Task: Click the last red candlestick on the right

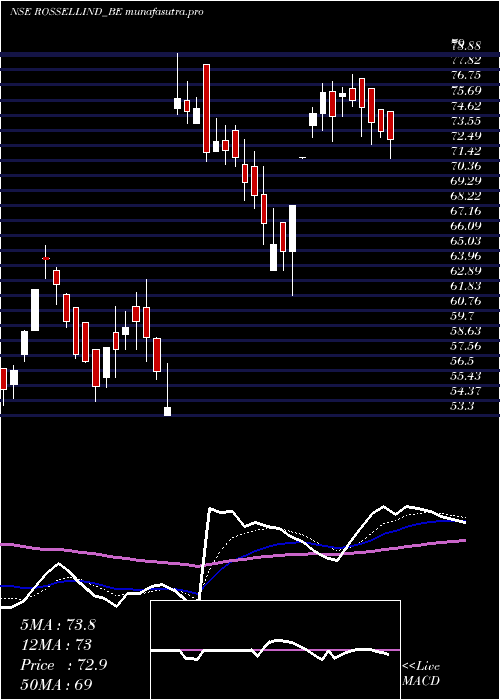Action: coord(391,125)
